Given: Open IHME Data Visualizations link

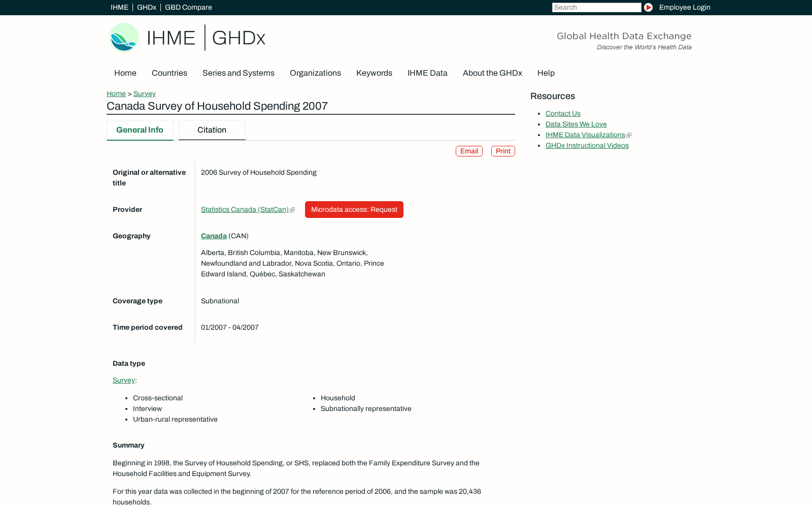Looking at the screenshot, I should 585,135.
